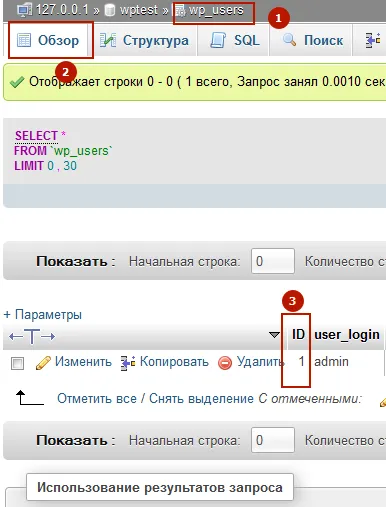Click the server computer icon in breadcrumb
Image resolution: width=386 pixels, height=507 pixels.
25,10
